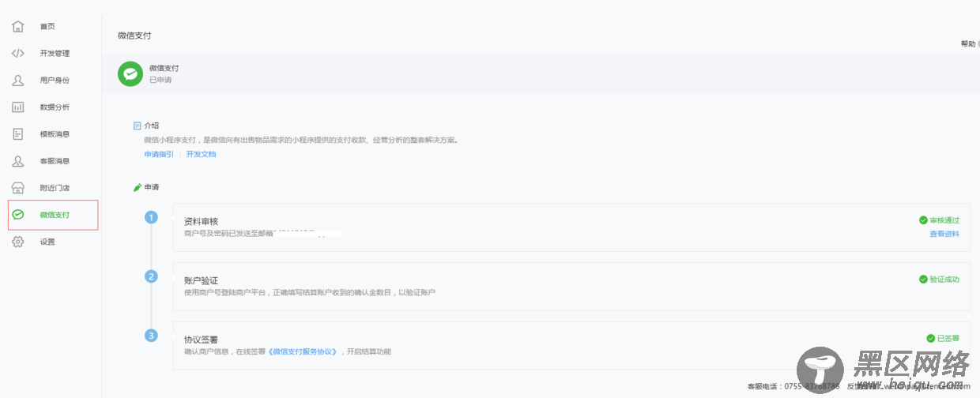The width and height of the screenshot is (980, 398).
Task: Click the agent icon beside 客服消息
Action: click(17, 160)
